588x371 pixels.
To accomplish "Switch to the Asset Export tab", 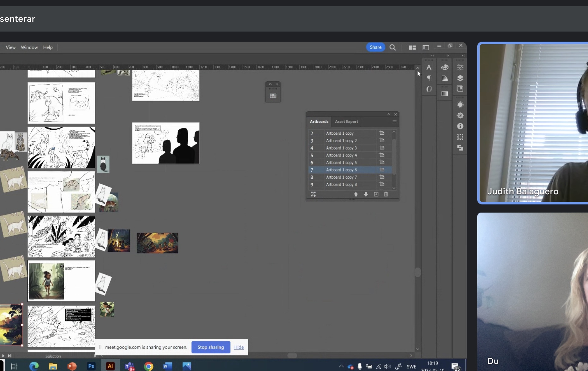I will pyautogui.click(x=346, y=121).
